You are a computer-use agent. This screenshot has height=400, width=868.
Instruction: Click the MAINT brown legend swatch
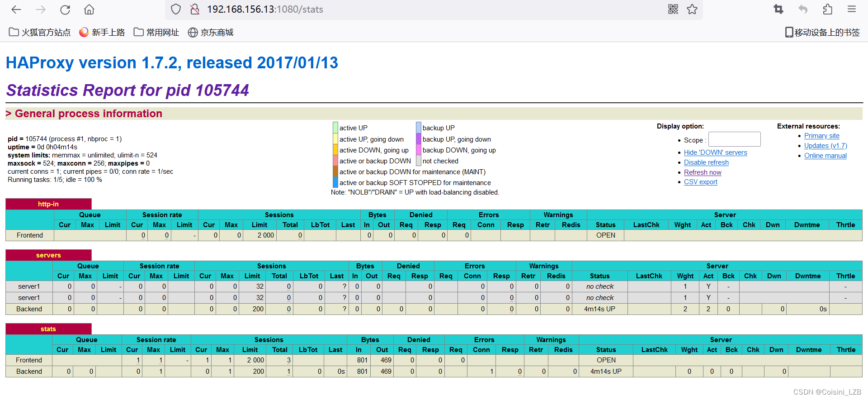[x=335, y=171]
